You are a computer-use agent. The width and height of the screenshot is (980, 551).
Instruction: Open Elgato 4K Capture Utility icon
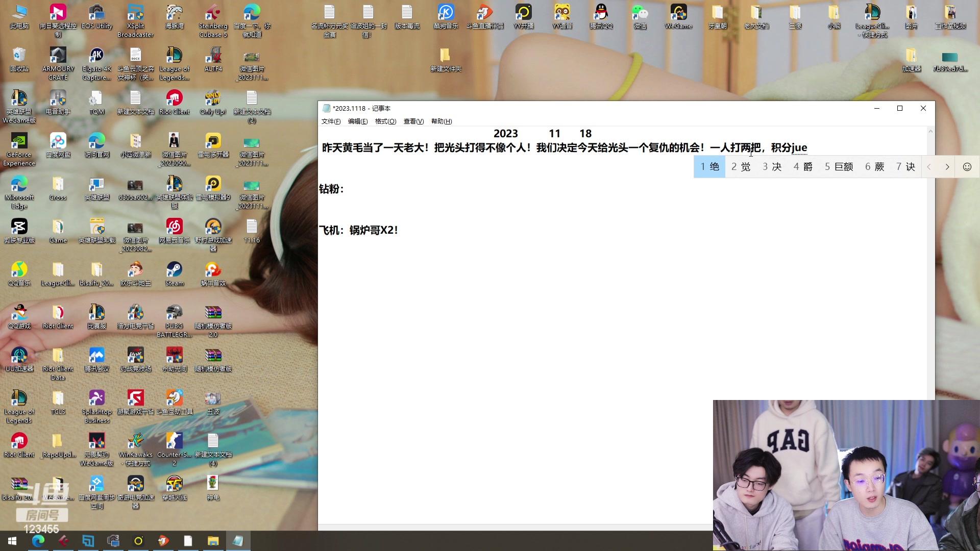[96, 57]
